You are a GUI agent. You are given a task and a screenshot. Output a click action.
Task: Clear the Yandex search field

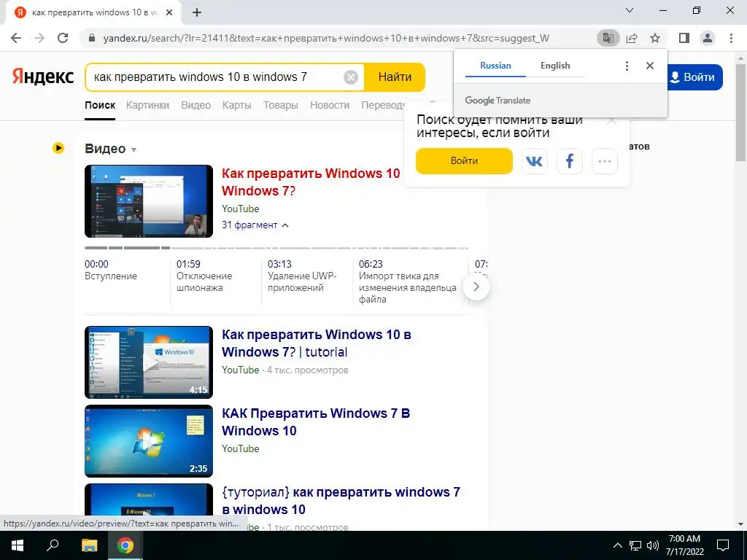351,77
